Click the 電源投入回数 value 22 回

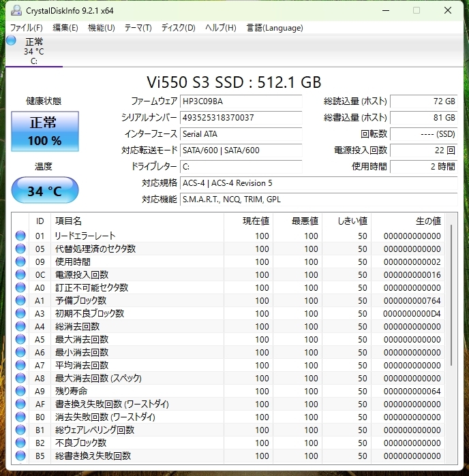coord(424,150)
